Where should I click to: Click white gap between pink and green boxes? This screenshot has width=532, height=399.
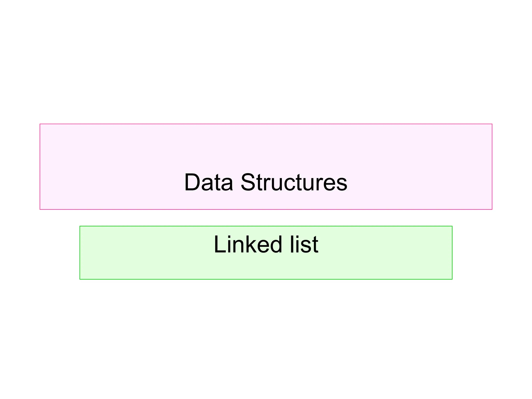[x=266, y=218]
